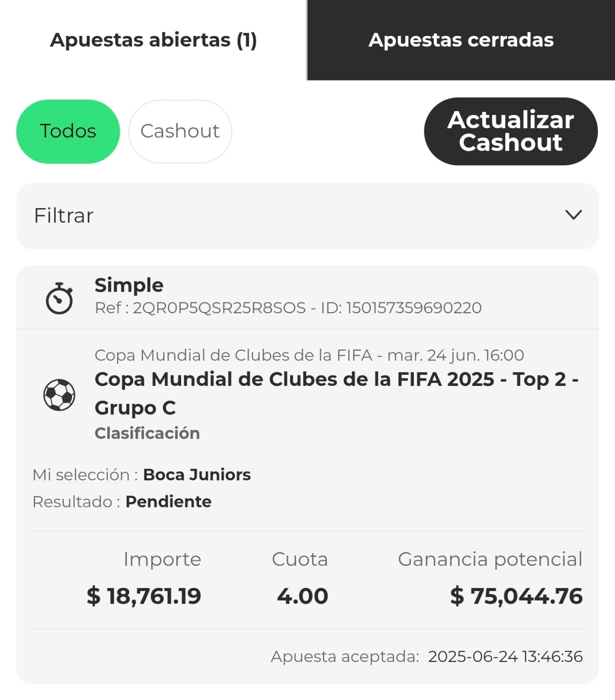Click the Clasificación market label
Viewport: 615px width, 700px height.
147,433
